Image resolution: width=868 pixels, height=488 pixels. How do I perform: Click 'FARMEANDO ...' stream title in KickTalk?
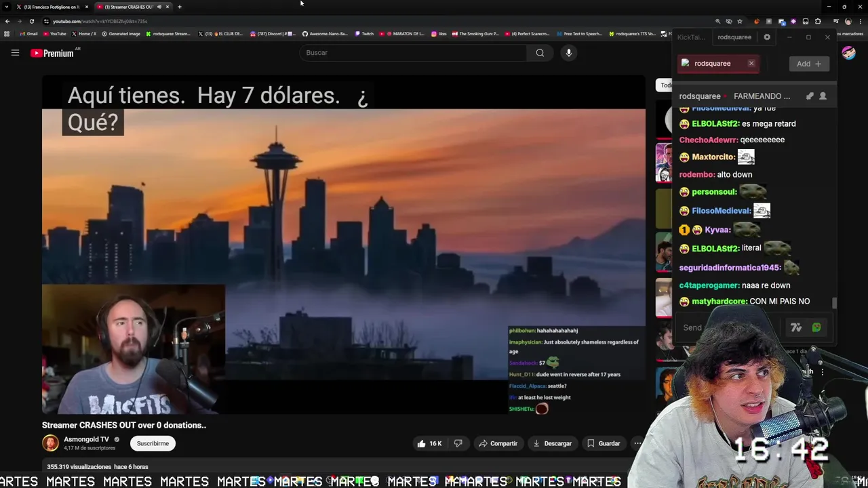(x=762, y=96)
